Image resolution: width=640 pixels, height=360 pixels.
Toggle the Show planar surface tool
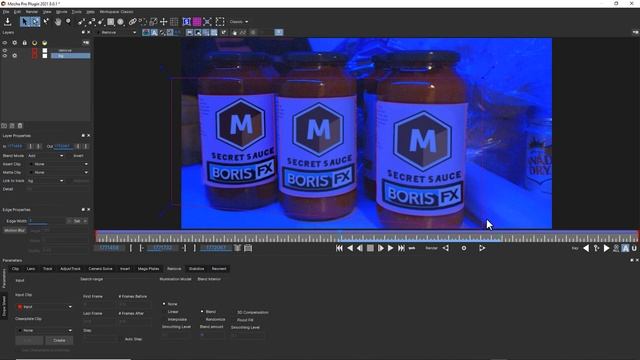click(x=187, y=22)
